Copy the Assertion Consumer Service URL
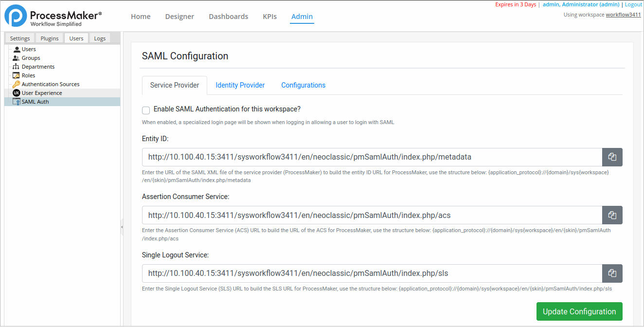Screen dimensions: 644x327 pos(612,215)
